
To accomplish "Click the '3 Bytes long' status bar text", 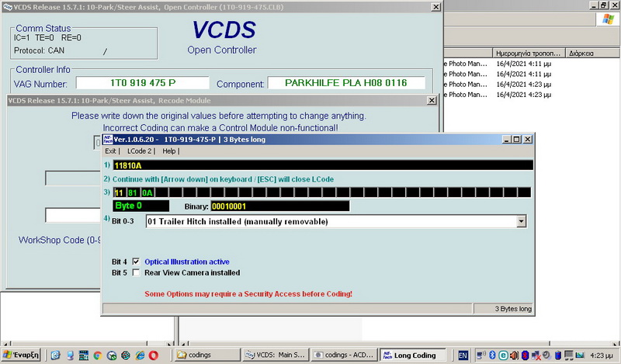I will pyautogui.click(x=513, y=309).
